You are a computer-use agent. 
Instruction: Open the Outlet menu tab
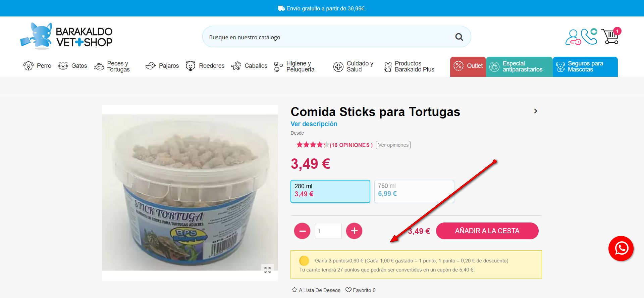coord(468,66)
